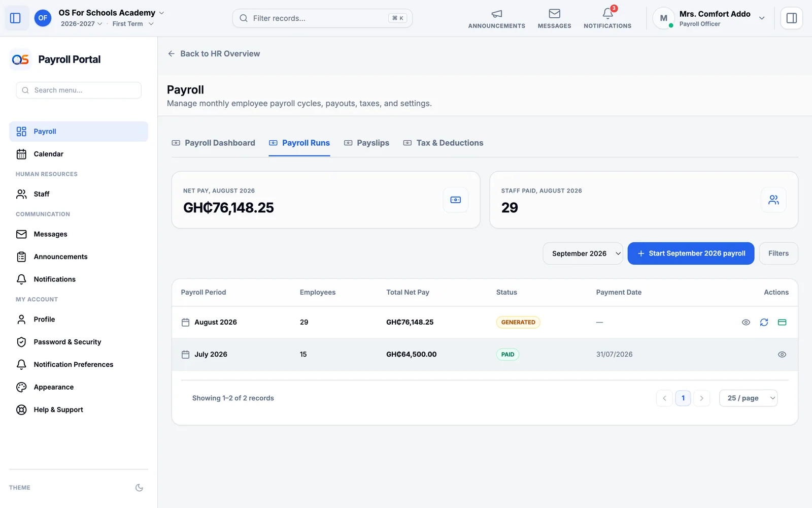Open Calendar in the sidebar

[79, 154]
